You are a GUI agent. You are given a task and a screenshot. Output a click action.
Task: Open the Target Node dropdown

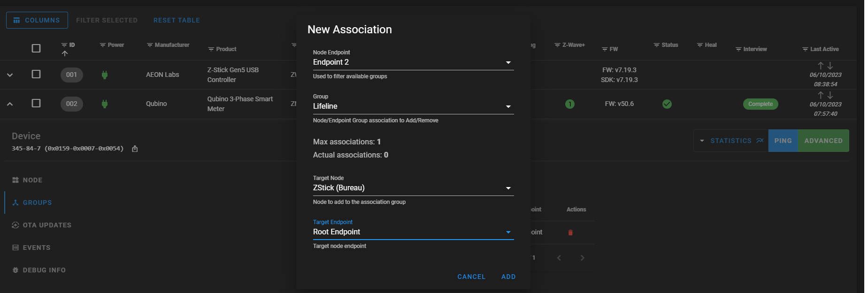click(413, 188)
